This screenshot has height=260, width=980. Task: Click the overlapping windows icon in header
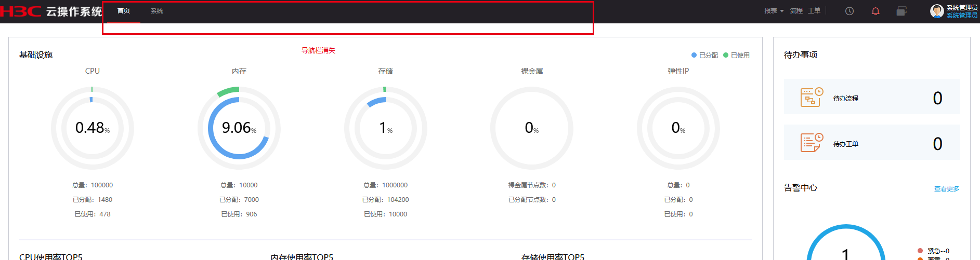coord(901,11)
